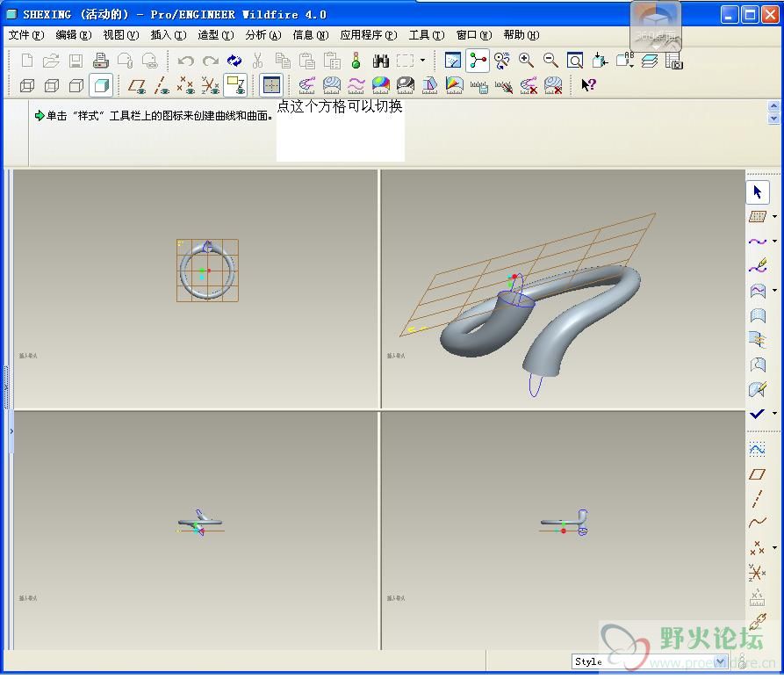
Task: Click the message area scroll up arrow
Action: (x=773, y=106)
